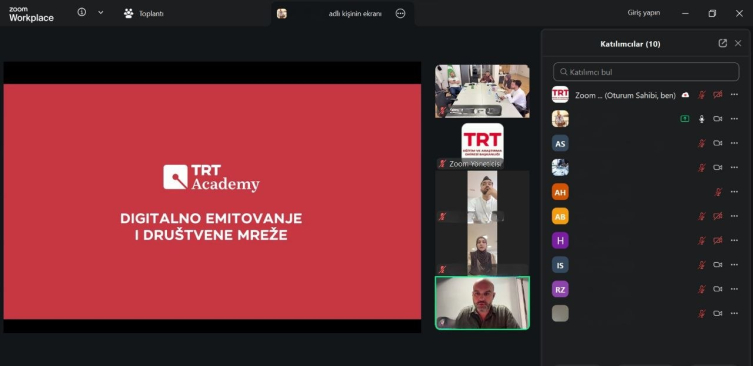Click the Katılımcılar (10) panel title
The image size is (753, 366).
tap(630, 44)
